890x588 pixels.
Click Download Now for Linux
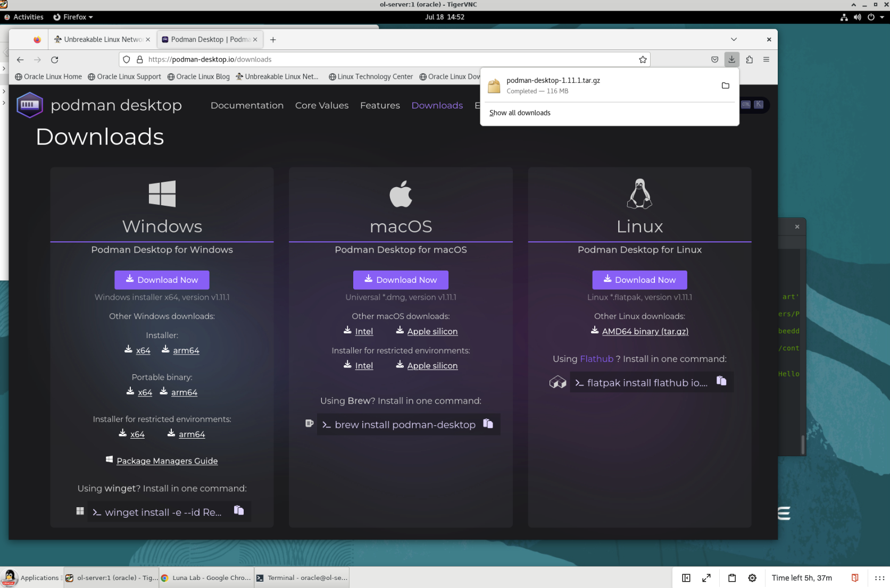tap(639, 280)
